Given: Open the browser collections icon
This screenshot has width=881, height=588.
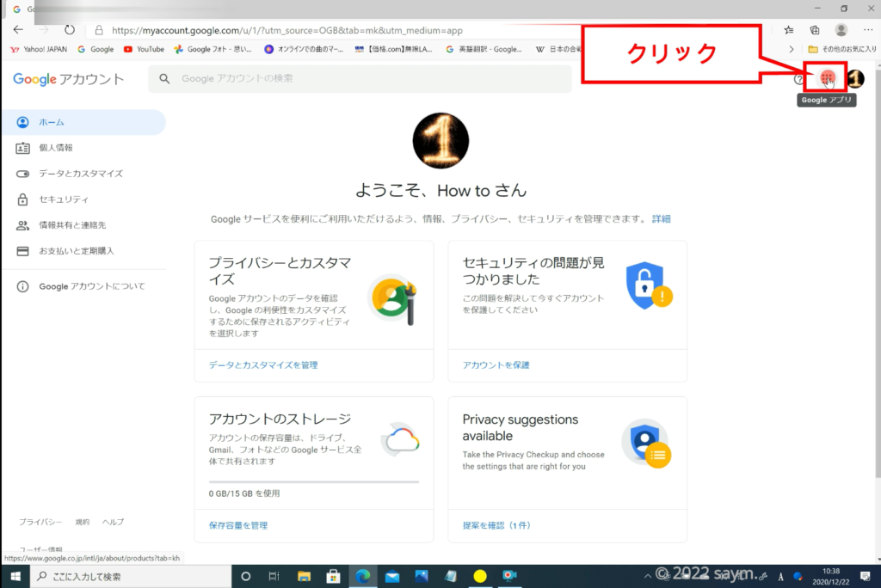Looking at the screenshot, I should coord(814,29).
